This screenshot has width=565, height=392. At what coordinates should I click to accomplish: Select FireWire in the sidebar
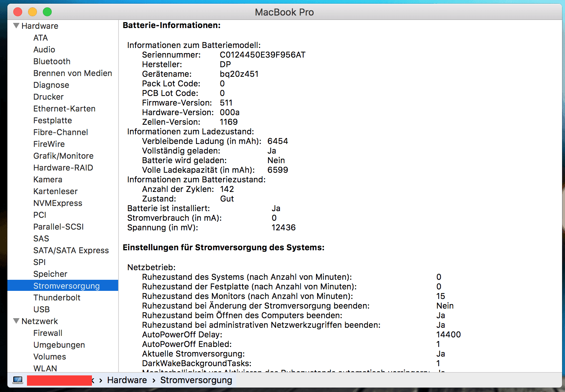(49, 144)
